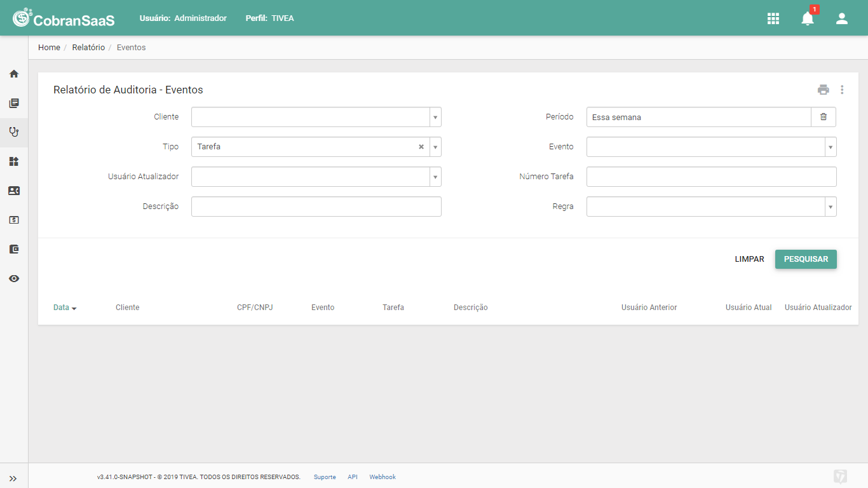Click the Usuário: Administrador header text
Viewport: 868px width, 488px height.
click(x=183, y=18)
